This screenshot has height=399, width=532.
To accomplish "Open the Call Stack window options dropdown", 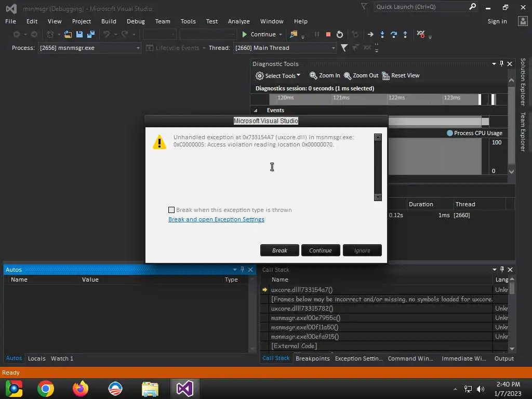I will click(x=495, y=270).
